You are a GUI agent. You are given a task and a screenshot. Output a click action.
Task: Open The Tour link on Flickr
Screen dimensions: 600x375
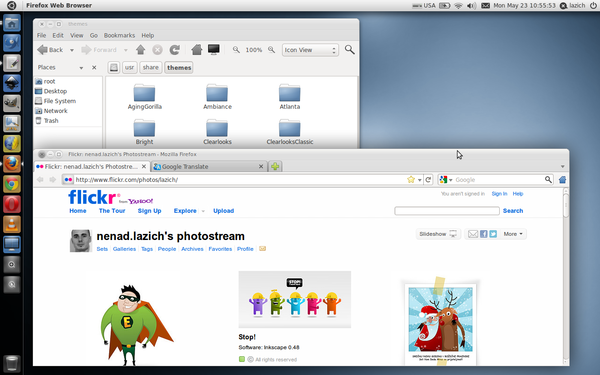112,211
